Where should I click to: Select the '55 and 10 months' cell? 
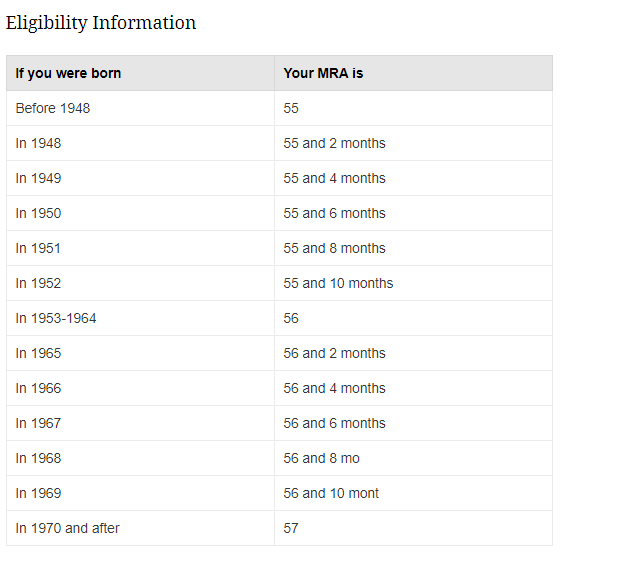[x=414, y=283]
